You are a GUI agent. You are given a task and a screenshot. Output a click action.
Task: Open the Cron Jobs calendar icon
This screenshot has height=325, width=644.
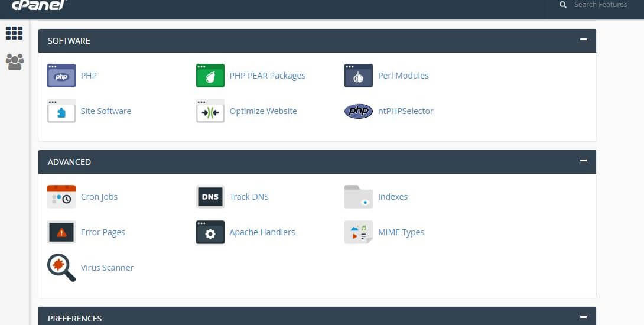61,197
